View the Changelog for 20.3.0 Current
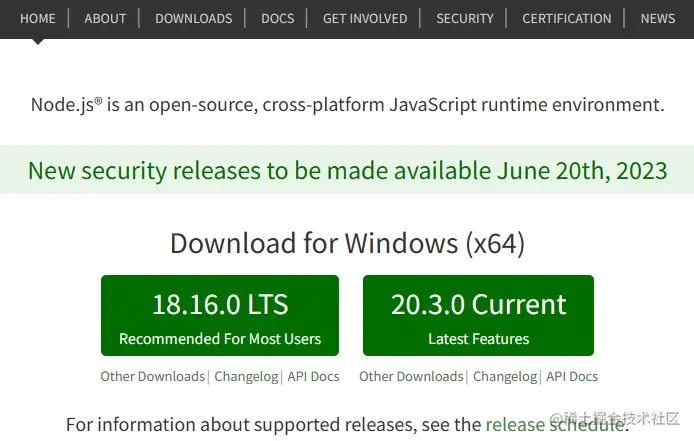Viewport: 694px width, 441px height. pyautogui.click(x=505, y=376)
